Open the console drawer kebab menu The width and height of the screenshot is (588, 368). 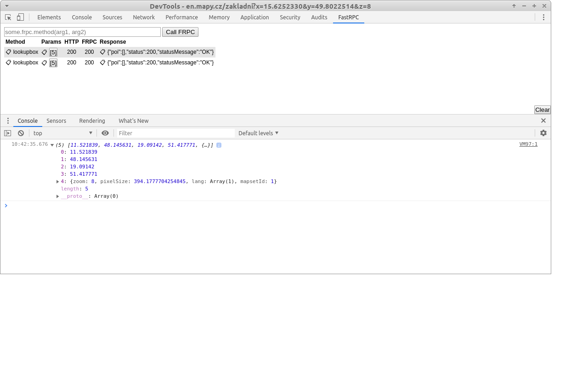coord(7,121)
